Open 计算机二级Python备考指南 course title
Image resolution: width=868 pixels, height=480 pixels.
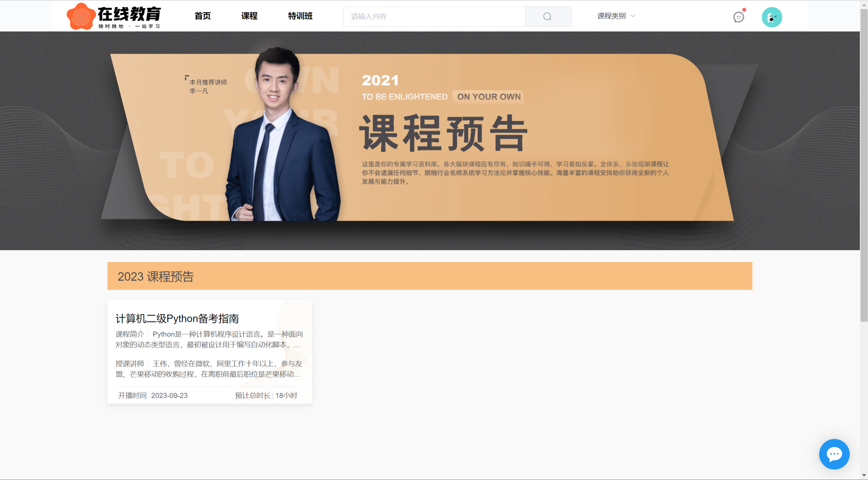point(177,319)
